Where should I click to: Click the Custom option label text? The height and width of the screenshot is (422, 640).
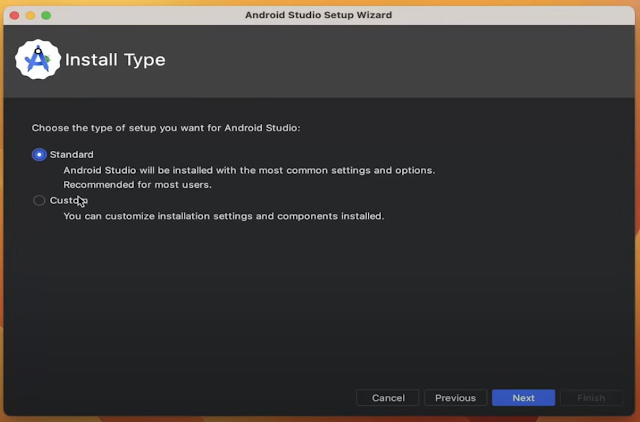[x=69, y=200]
